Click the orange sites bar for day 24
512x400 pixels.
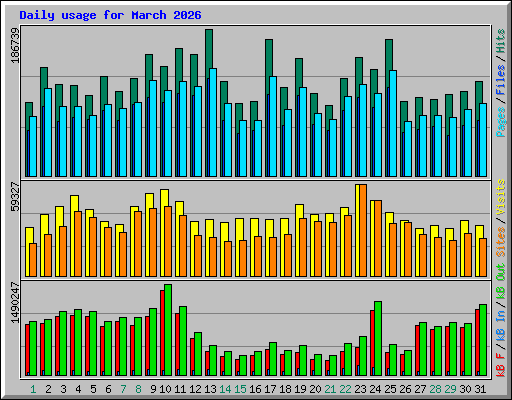pos(378,238)
